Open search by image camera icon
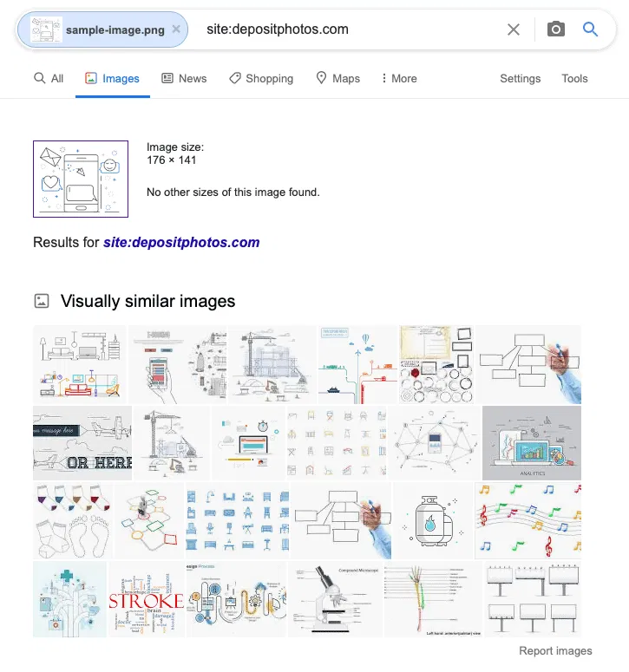This screenshot has height=672, width=629. [555, 29]
